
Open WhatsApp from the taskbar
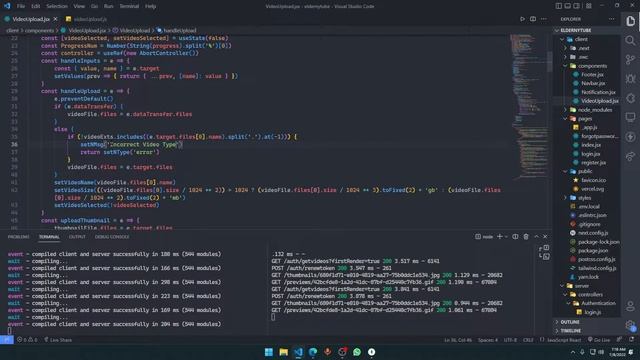[x=357, y=352]
